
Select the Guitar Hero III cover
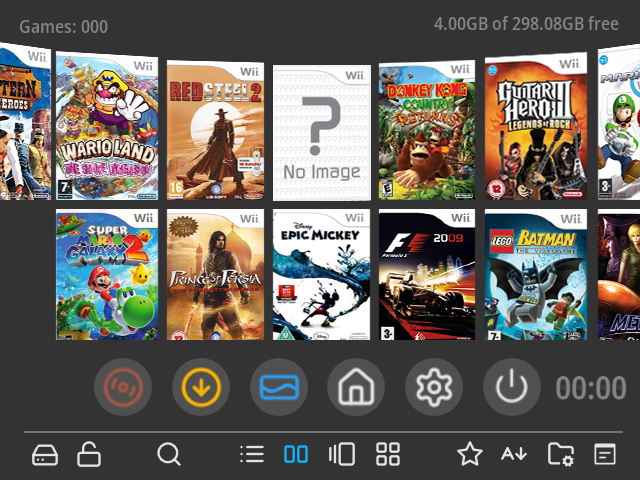coord(536,126)
